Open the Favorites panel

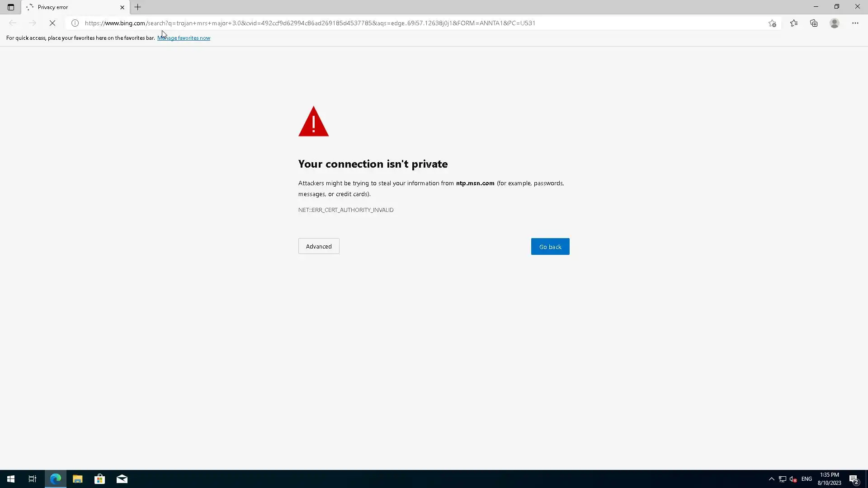click(x=794, y=23)
